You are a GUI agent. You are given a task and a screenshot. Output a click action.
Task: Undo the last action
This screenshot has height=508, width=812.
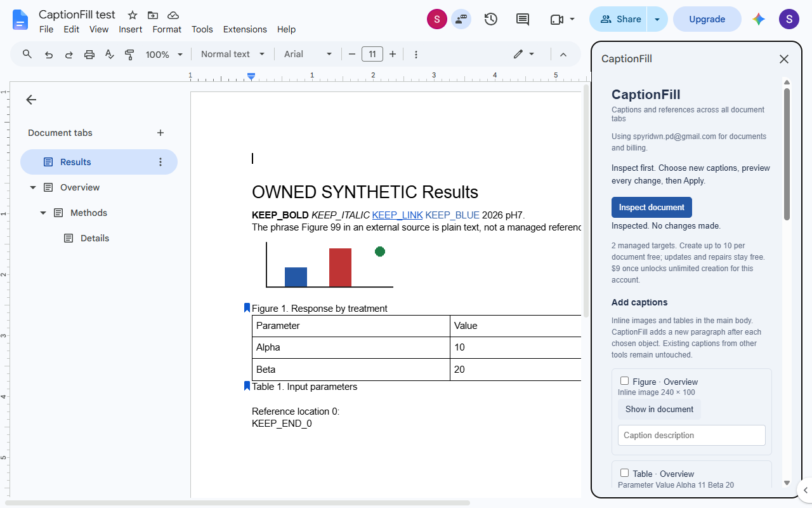49,55
